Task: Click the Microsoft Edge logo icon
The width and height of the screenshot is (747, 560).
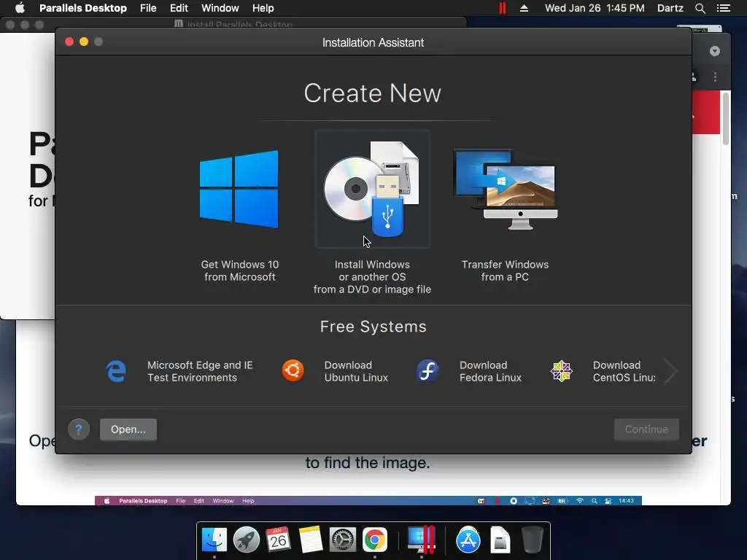Action: 116,371
